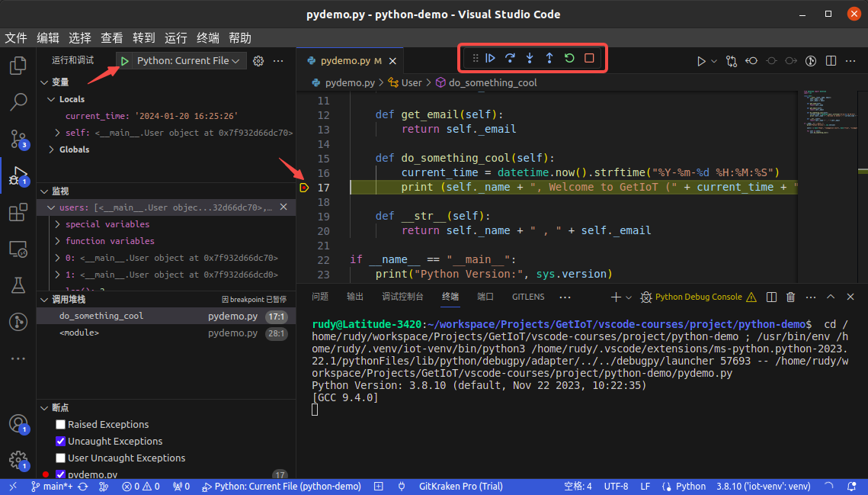Select the Step Over debug icon
Viewport: 868px width, 495px height.
510,59
